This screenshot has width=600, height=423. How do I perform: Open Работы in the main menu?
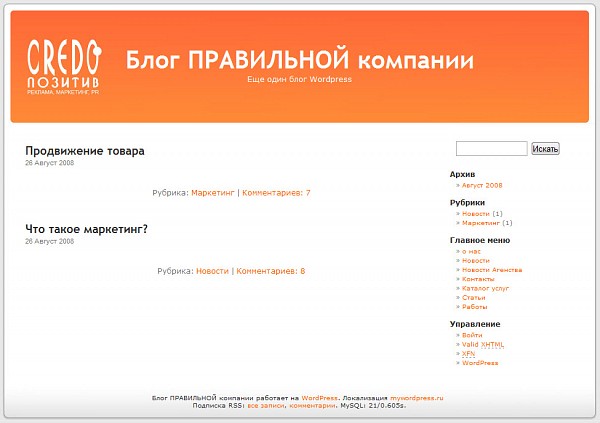(x=475, y=307)
